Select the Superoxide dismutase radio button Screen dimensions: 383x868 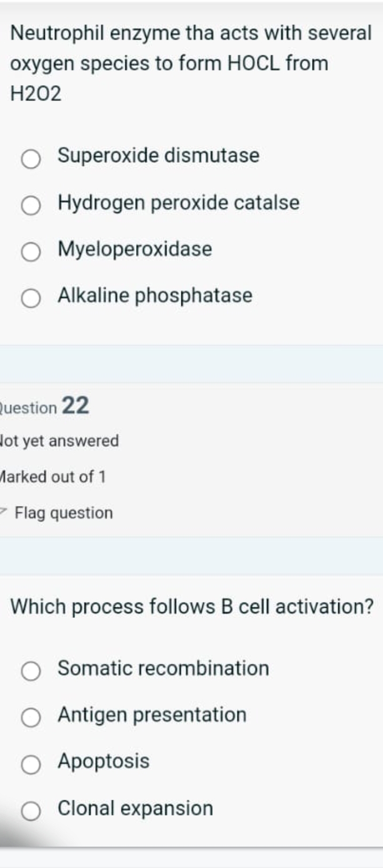point(31,158)
